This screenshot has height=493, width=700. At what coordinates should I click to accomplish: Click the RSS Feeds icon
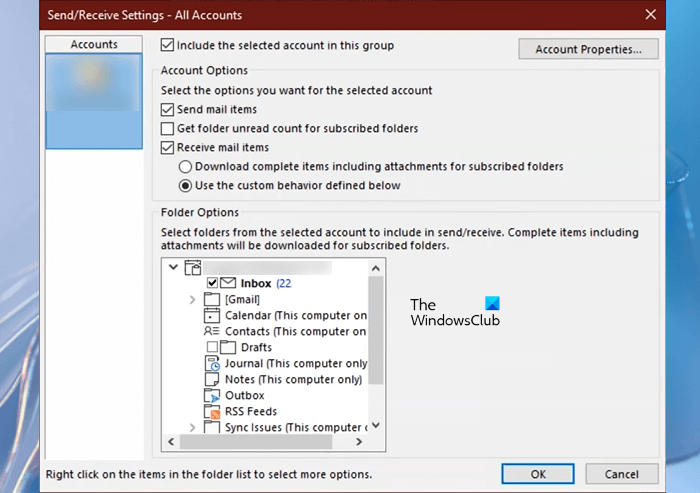pyautogui.click(x=211, y=411)
